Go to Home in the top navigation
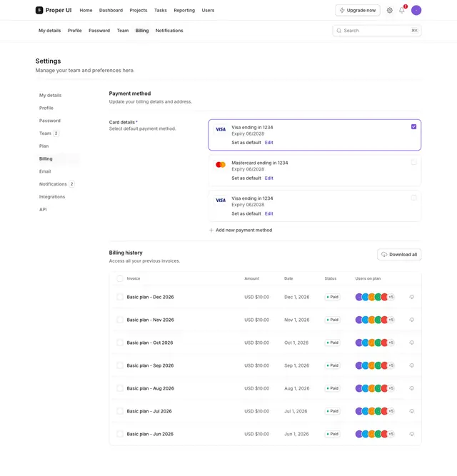The width and height of the screenshot is (457, 476). pos(86,10)
